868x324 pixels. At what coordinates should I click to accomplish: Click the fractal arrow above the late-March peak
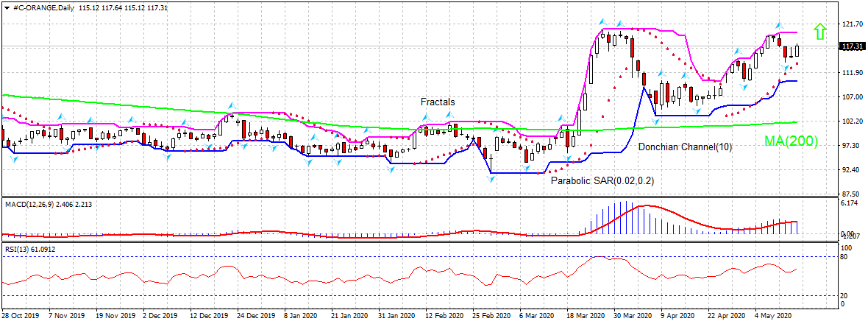pyautogui.click(x=602, y=22)
